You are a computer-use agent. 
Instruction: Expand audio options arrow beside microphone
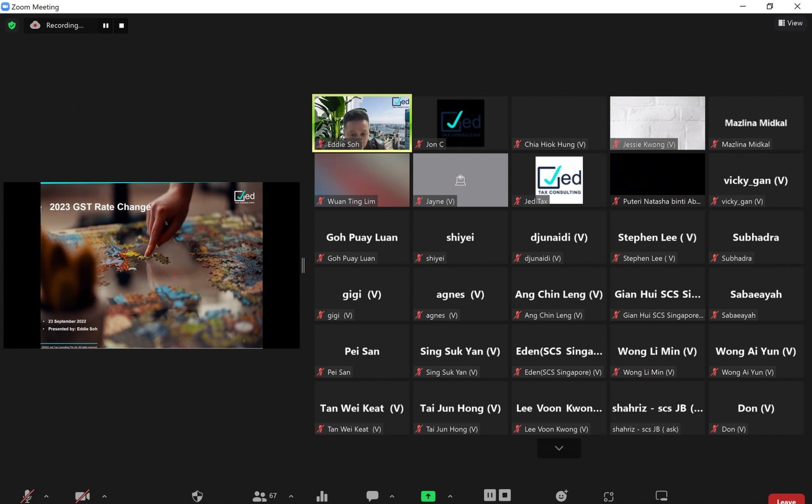[x=46, y=496]
